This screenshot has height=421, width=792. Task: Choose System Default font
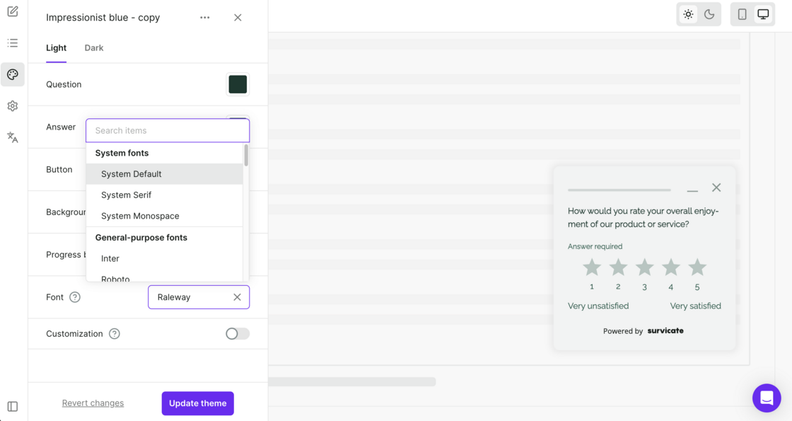click(165, 174)
